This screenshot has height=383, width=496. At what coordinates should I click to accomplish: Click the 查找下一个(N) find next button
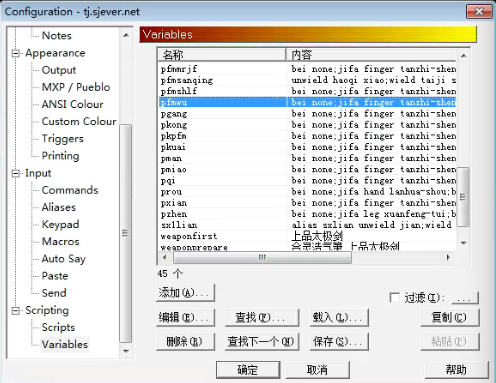click(262, 342)
